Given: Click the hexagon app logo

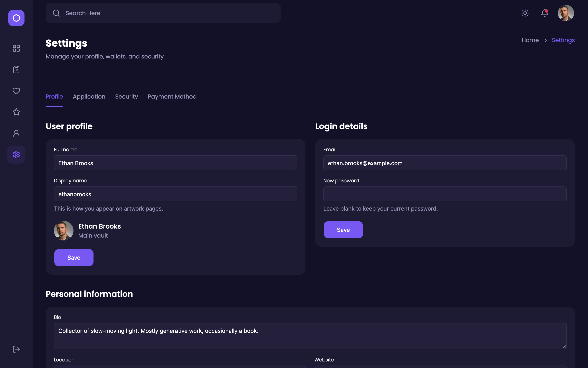Looking at the screenshot, I should pyautogui.click(x=16, y=18).
